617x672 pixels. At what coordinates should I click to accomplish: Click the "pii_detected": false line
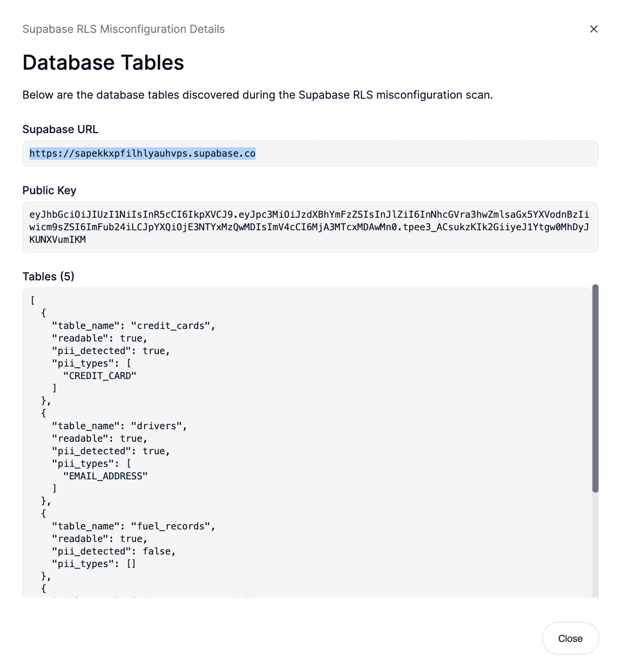114,551
